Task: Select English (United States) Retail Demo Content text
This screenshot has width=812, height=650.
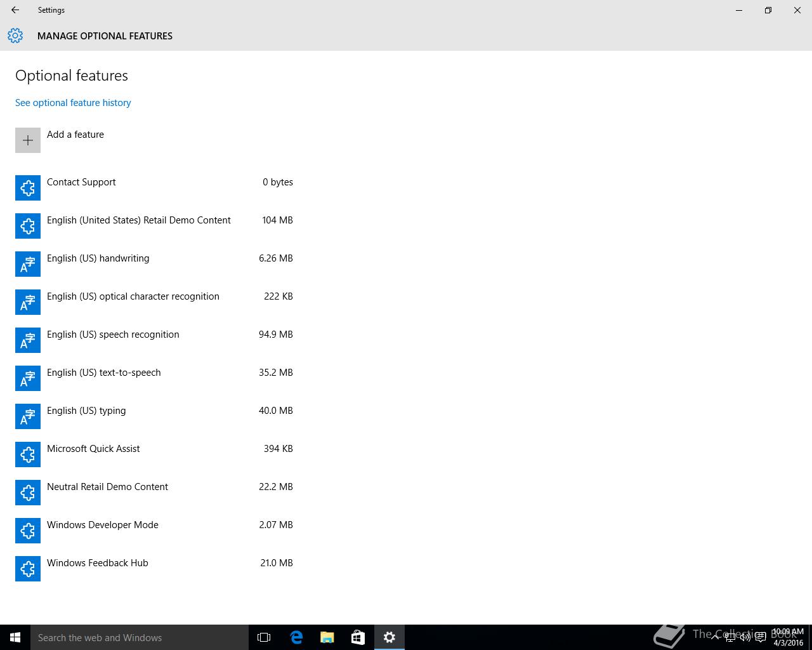Action: pyautogui.click(x=139, y=220)
